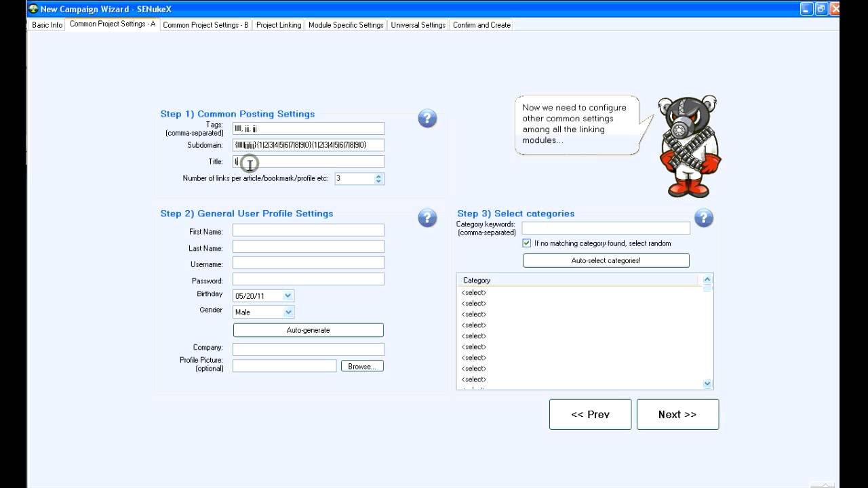Click the gas-mask bear mascot image
Image resolution: width=868 pixels, height=488 pixels.
[690, 146]
